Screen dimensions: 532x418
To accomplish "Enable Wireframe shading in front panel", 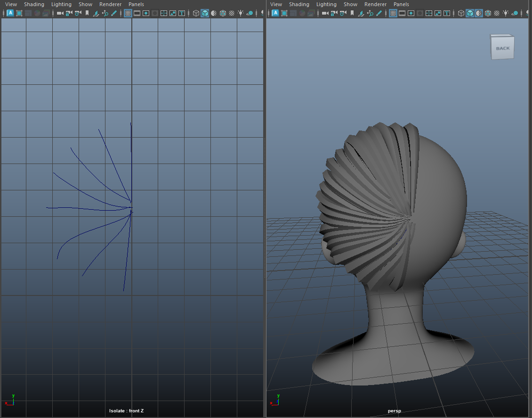I will pos(196,13).
